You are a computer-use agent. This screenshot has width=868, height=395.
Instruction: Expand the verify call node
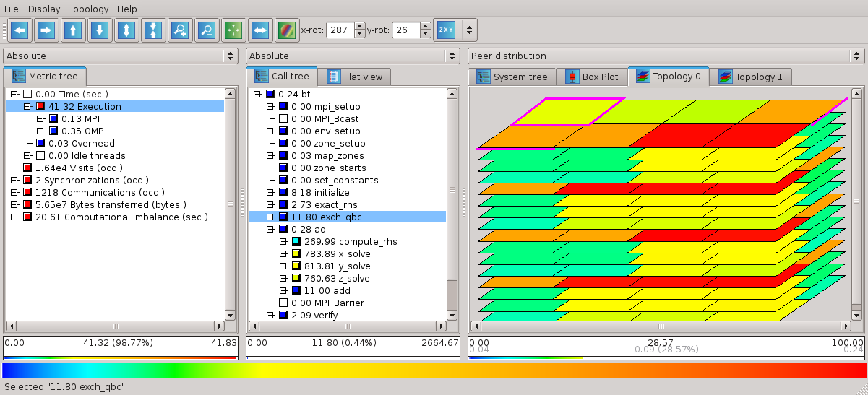tap(270, 315)
